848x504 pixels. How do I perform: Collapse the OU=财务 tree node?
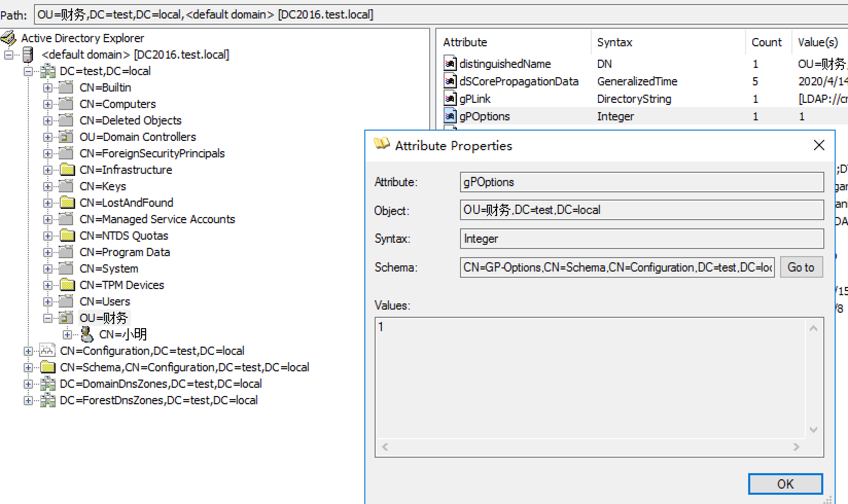click(x=48, y=318)
